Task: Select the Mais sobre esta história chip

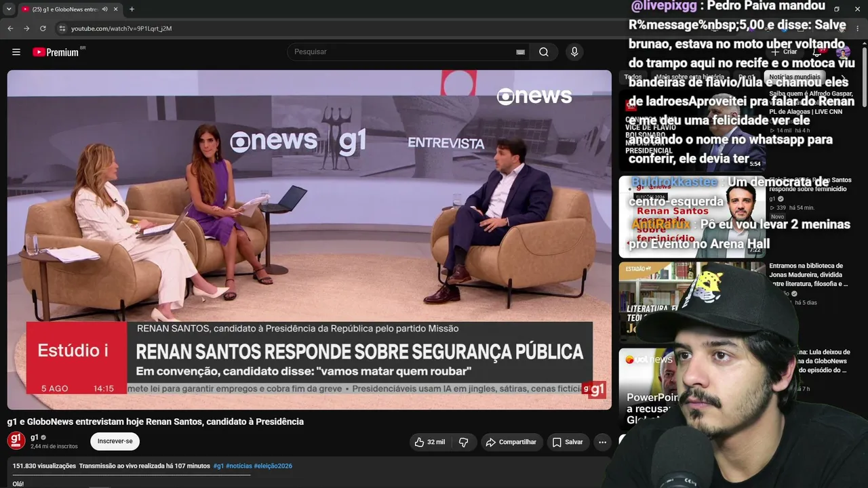Action: [x=690, y=77]
